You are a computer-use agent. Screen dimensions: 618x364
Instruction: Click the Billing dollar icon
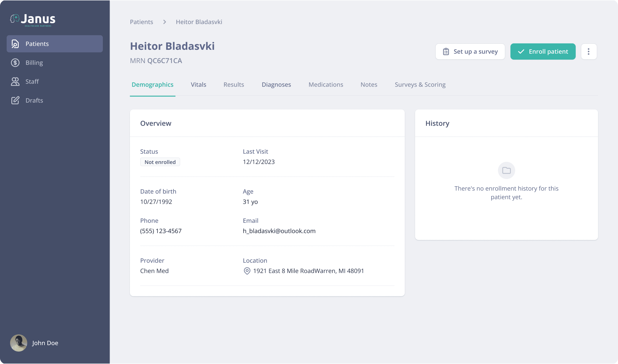15,63
